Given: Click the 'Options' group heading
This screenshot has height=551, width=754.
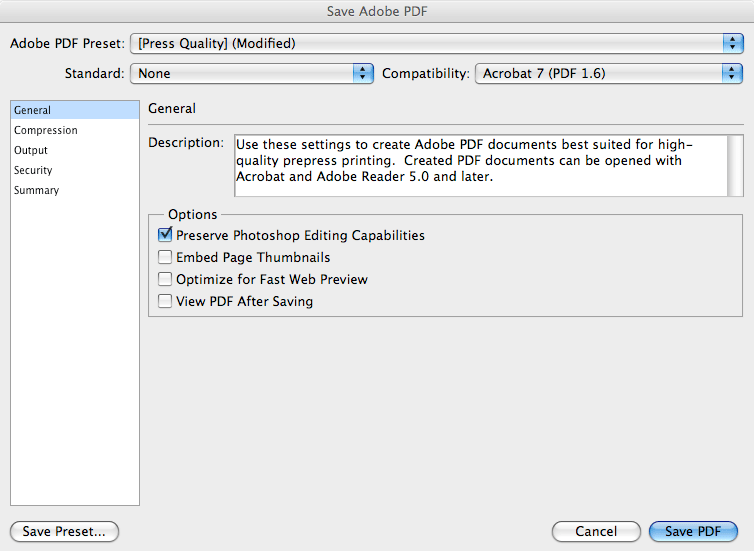Looking at the screenshot, I should click(192, 214).
